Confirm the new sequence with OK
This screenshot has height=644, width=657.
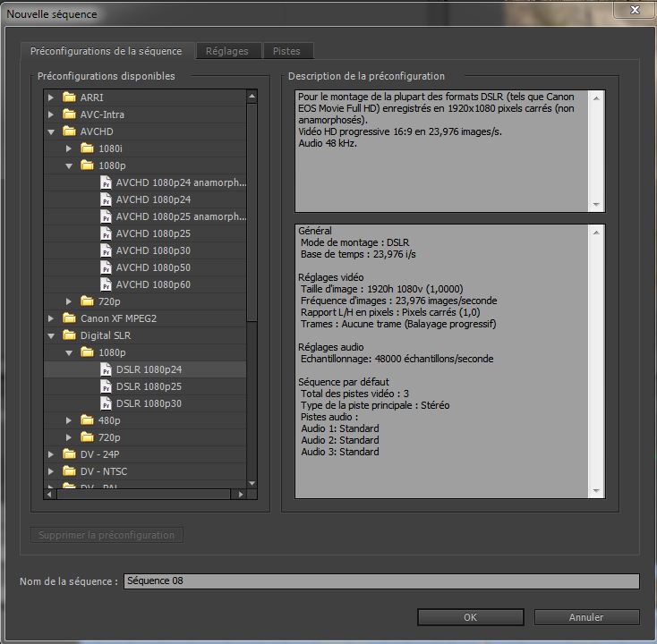pyautogui.click(x=470, y=617)
